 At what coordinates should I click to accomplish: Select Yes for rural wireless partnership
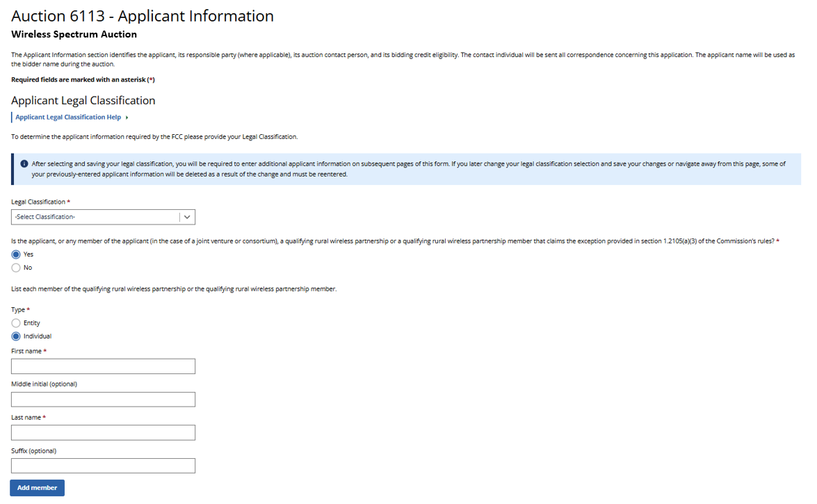16,254
